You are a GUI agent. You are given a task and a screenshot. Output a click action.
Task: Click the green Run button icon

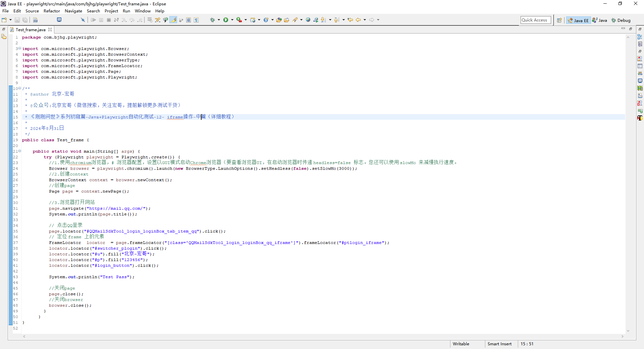click(x=226, y=20)
